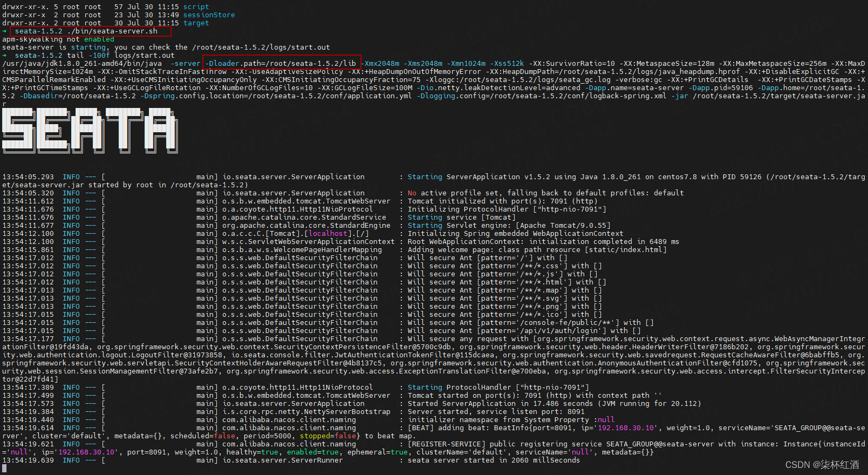Image resolution: width=868 pixels, height=475 pixels.
Task: Click 'tail -100f logs/start.out' command
Action: point(121,56)
